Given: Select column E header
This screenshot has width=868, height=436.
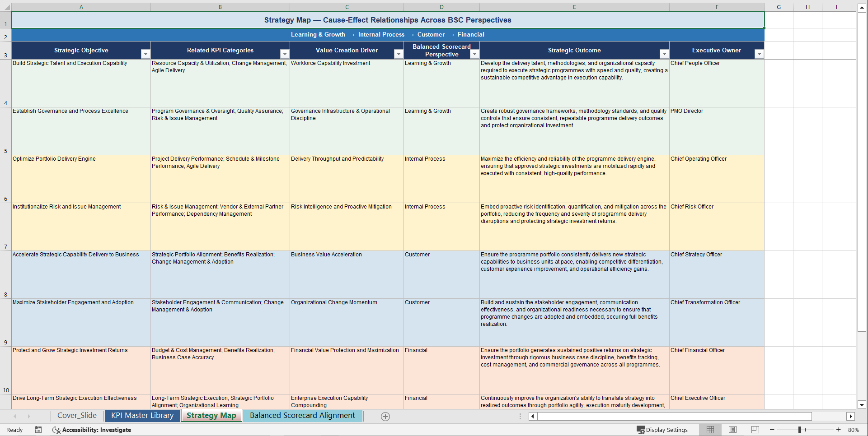Looking at the screenshot, I should tap(574, 7).
